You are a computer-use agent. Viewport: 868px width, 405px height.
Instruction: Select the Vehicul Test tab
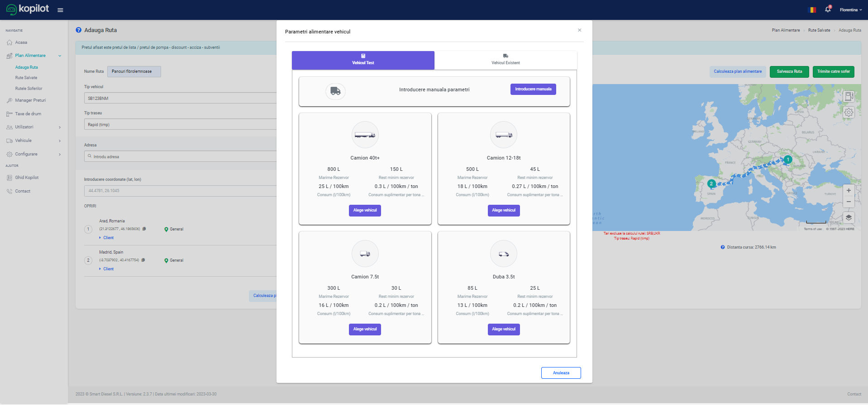pyautogui.click(x=363, y=60)
